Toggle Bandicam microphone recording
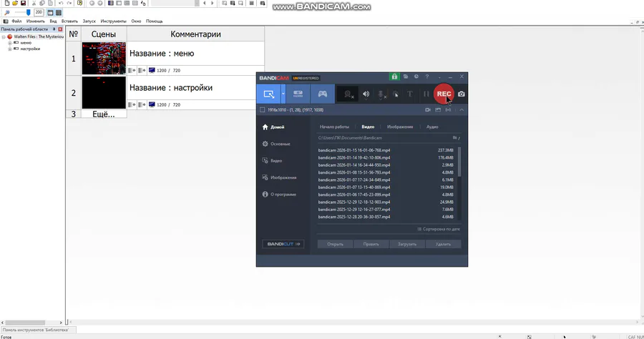 tap(381, 94)
